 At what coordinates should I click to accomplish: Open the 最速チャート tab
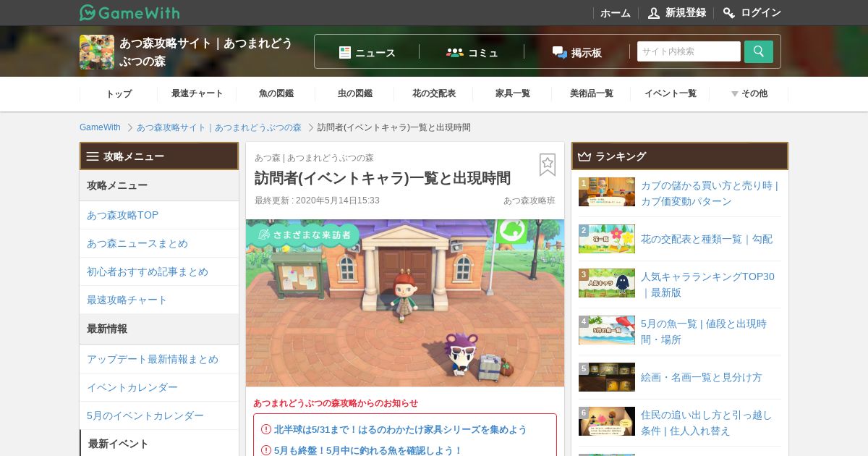tap(197, 93)
